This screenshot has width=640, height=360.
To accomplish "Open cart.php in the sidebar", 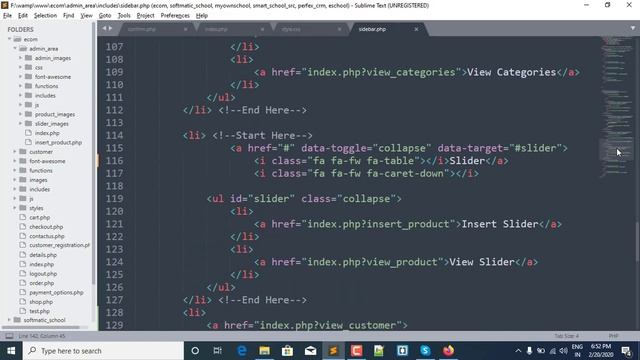I will pos(40,218).
